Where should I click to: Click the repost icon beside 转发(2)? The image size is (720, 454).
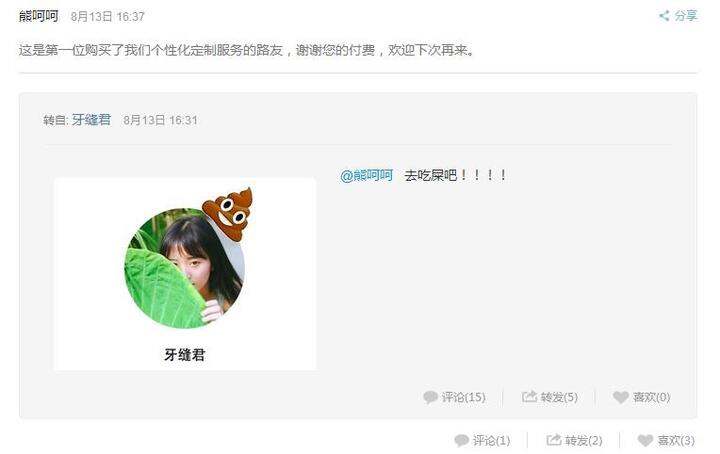[x=554, y=440]
